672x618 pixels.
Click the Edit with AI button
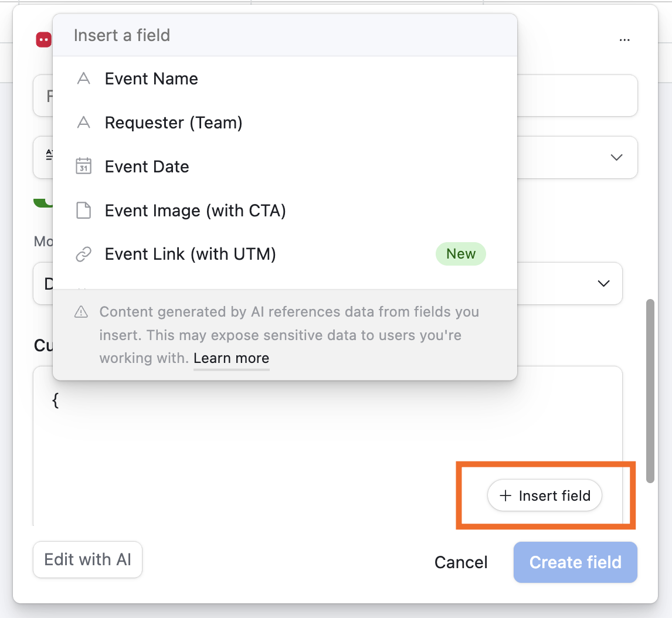coord(87,559)
